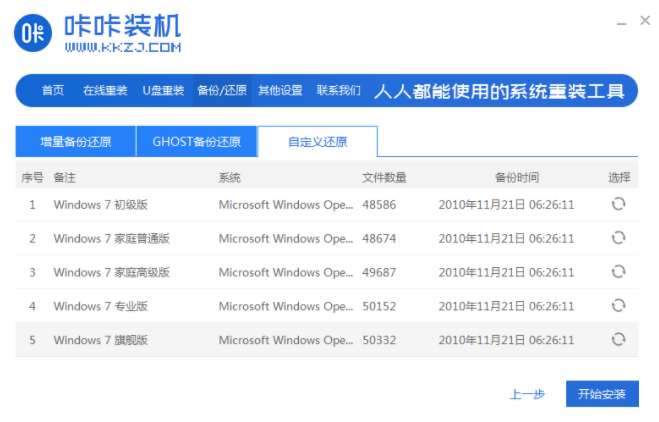Select 备份/还原 navigation item

pyautogui.click(x=222, y=90)
